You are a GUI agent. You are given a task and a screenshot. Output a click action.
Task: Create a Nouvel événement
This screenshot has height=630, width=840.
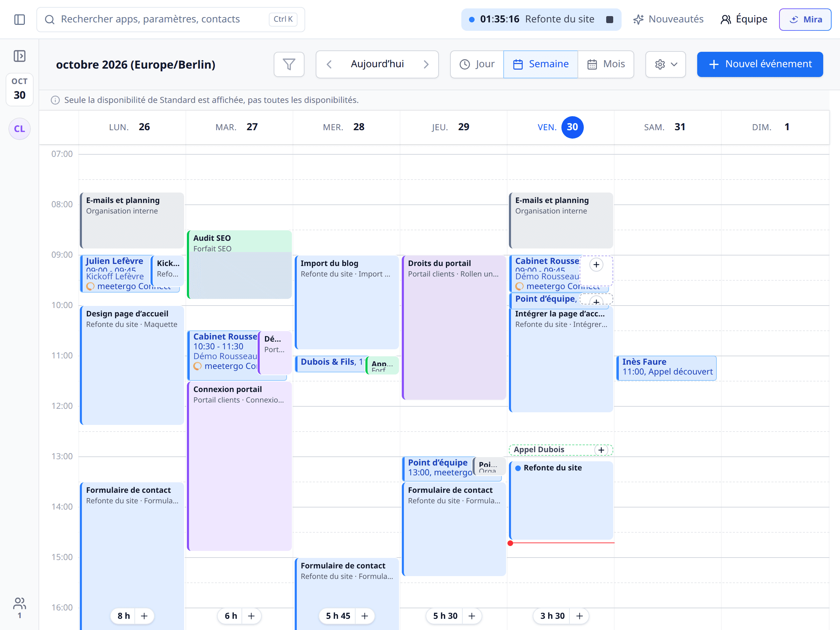tap(760, 64)
